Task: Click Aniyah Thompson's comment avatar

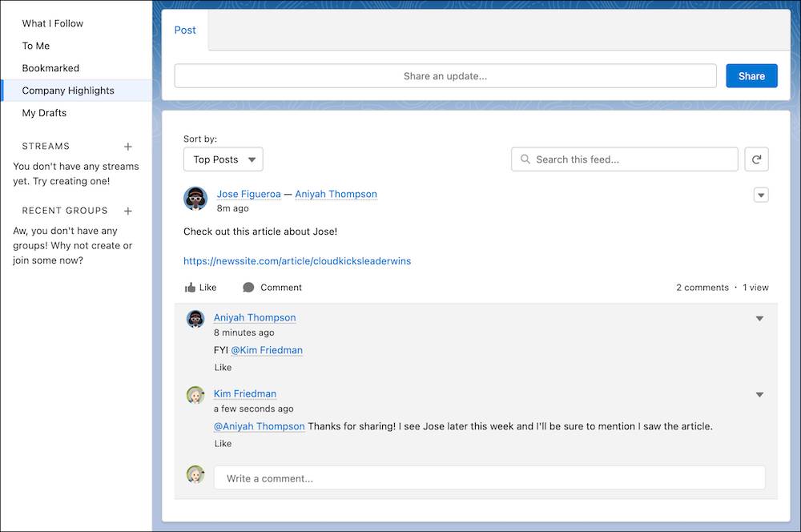Action: [195, 318]
